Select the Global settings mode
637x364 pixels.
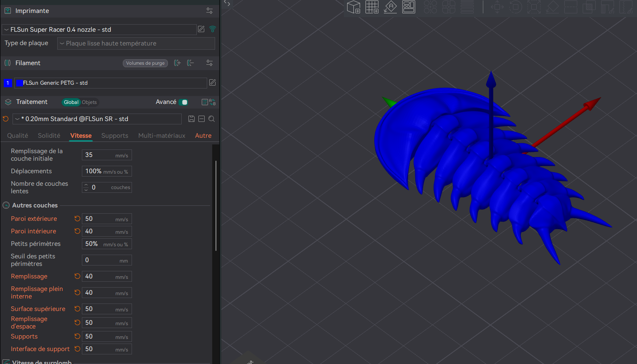coord(71,102)
